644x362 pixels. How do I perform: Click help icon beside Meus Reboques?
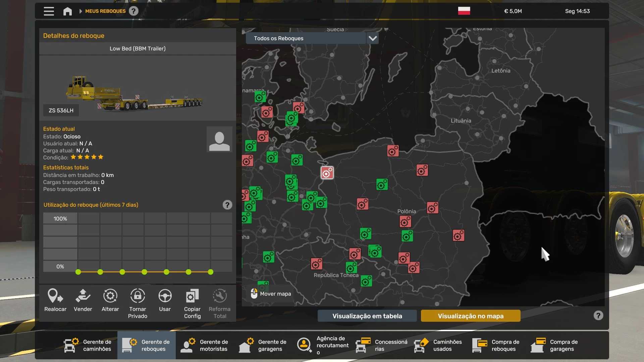133,11
